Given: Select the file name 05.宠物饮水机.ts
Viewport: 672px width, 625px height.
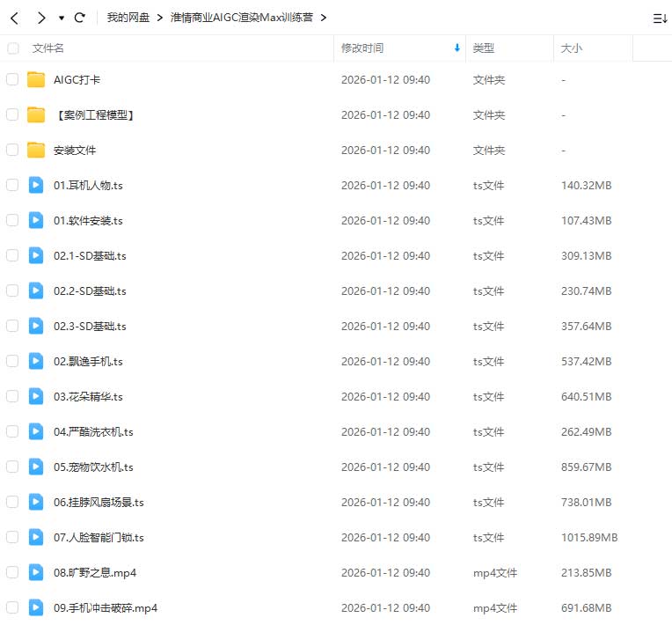Looking at the screenshot, I should click(x=93, y=467).
